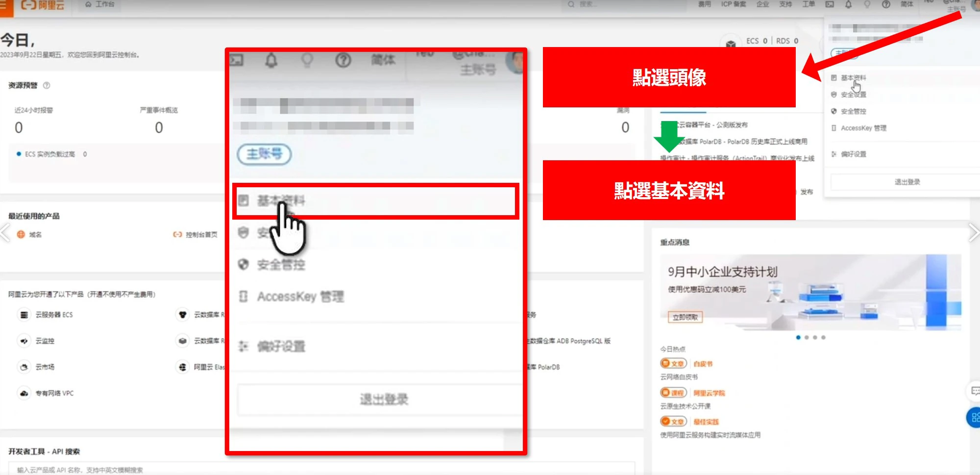
Task: Click 立即领取 button on the banner
Action: (685, 317)
